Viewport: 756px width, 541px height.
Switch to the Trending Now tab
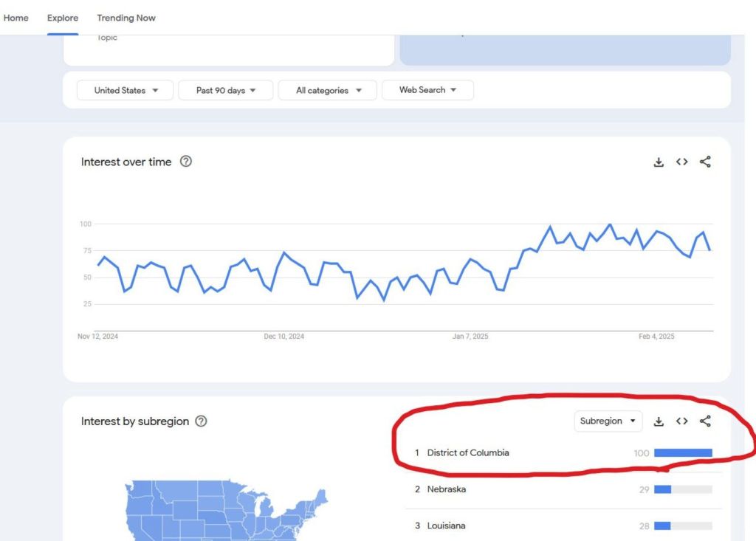(126, 18)
